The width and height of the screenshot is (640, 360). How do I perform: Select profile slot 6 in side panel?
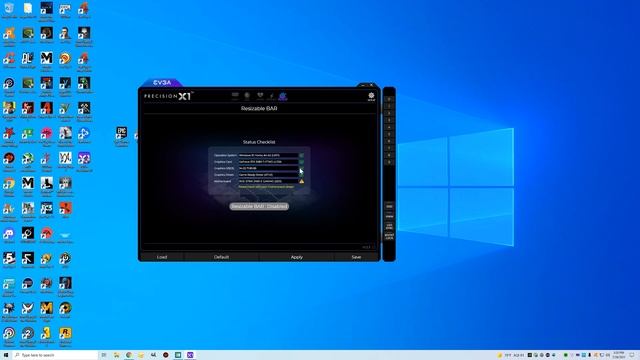[x=389, y=141]
